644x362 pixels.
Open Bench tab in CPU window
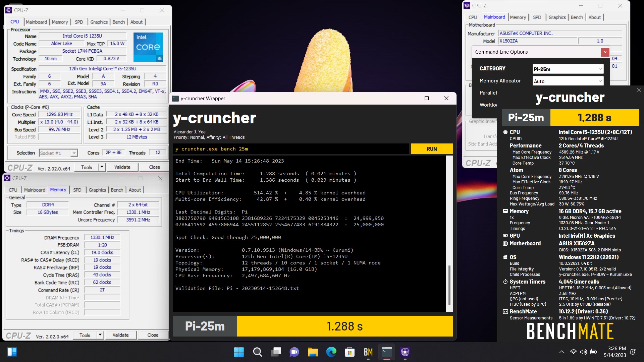(119, 22)
